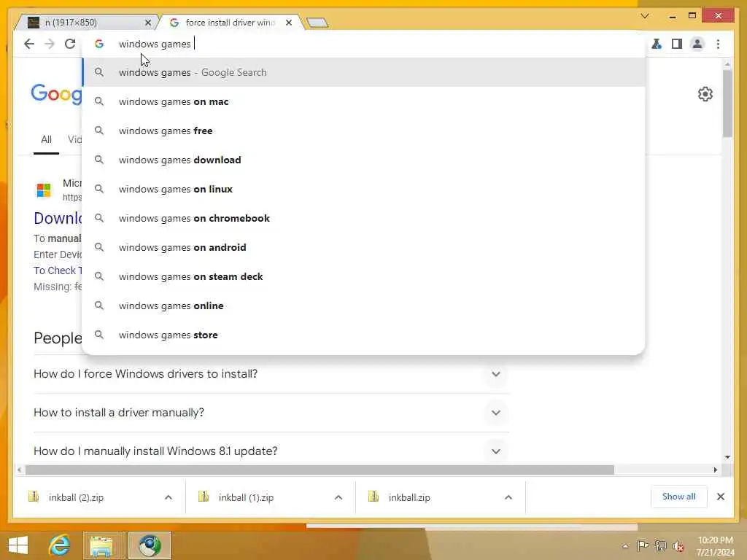Close the downloads bar
This screenshot has height=560, width=747.
pyautogui.click(x=720, y=497)
